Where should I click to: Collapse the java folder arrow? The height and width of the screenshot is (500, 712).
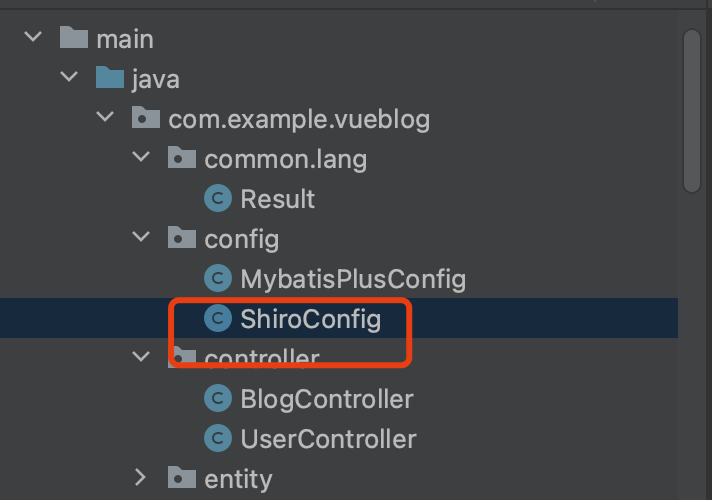pyautogui.click(x=69, y=79)
